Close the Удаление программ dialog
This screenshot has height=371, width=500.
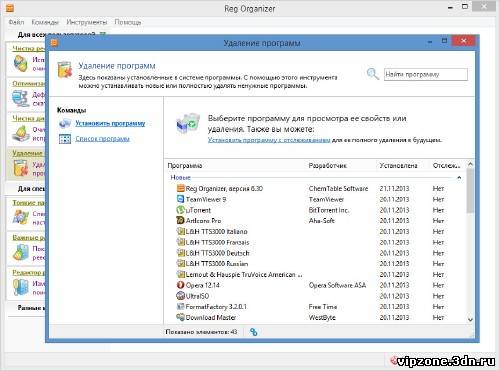tap(464, 41)
